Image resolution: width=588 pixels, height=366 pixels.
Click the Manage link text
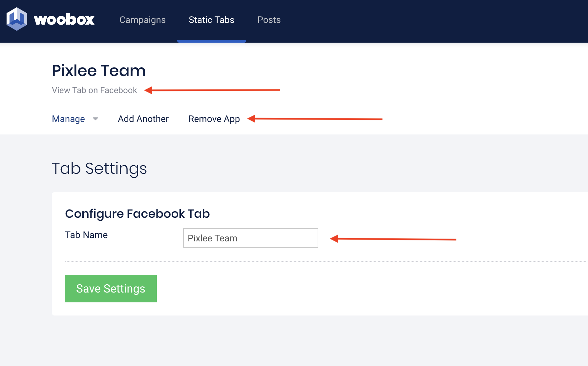click(68, 119)
